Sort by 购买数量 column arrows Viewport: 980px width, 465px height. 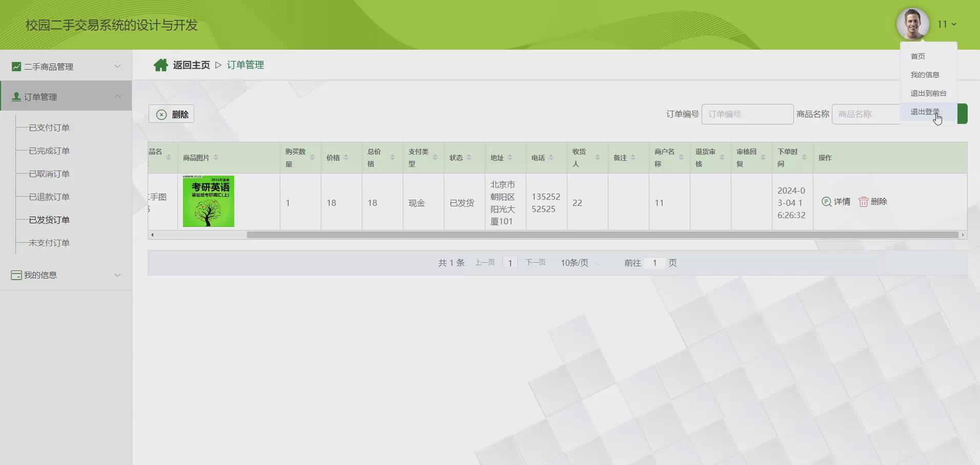[x=312, y=158]
